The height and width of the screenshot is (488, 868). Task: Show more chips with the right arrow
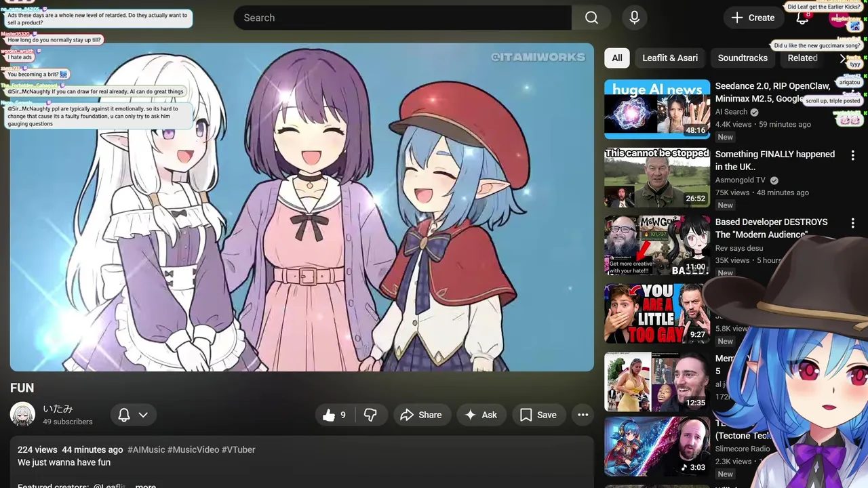pyautogui.click(x=843, y=58)
